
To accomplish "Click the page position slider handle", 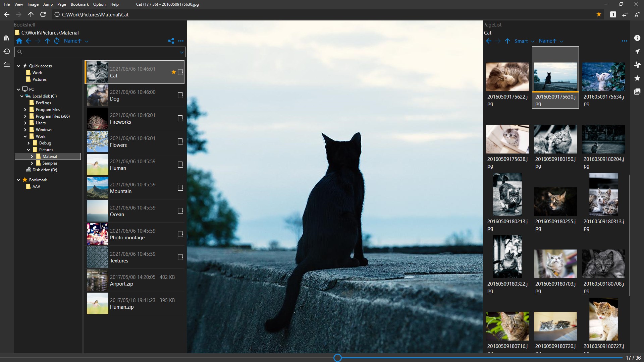I will pos(337,358).
